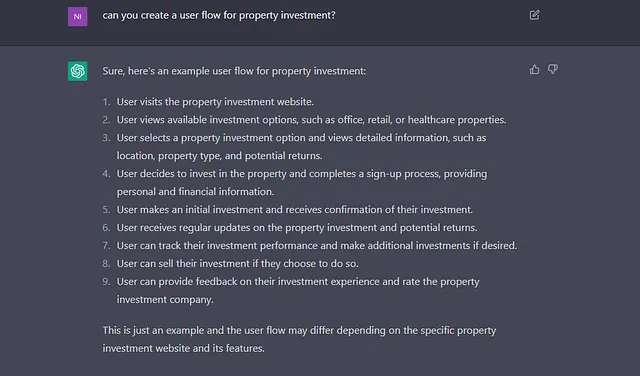This screenshot has height=376, width=640.
Task: Click step 3 about selecting property option
Action: pyautogui.click(x=301, y=147)
